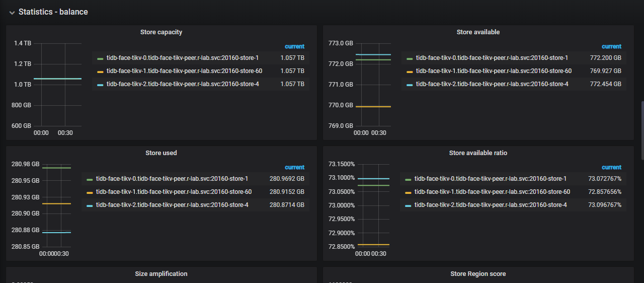644x283 pixels.
Task: Toggle tikv-2 store-4 series in Store used legend
Action: pyautogui.click(x=172, y=205)
